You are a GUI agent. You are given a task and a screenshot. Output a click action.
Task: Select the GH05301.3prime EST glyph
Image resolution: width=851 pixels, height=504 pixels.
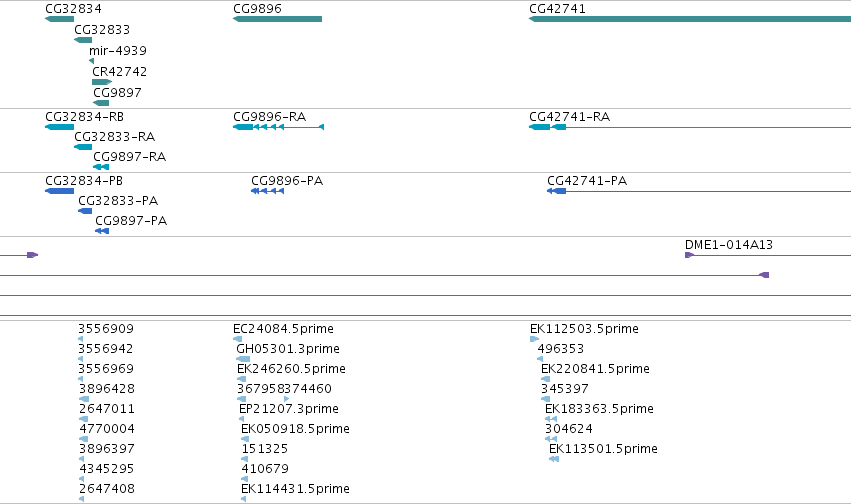point(243,359)
